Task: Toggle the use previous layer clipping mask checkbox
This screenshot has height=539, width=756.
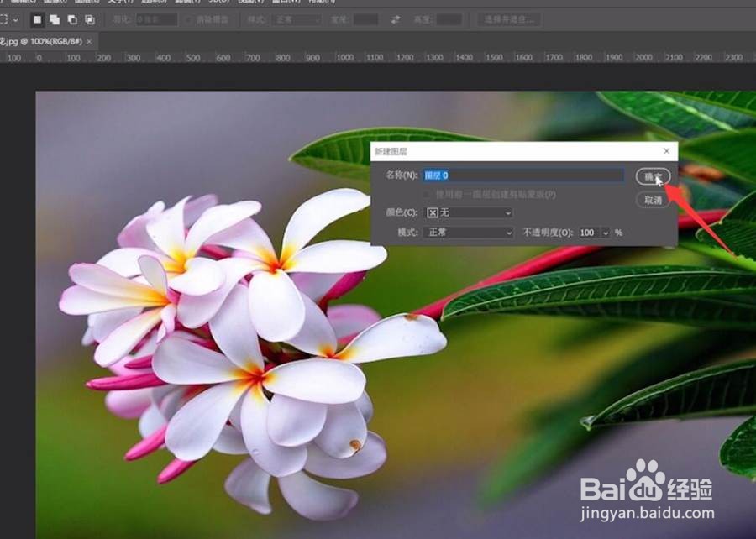Action: (x=427, y=195)
